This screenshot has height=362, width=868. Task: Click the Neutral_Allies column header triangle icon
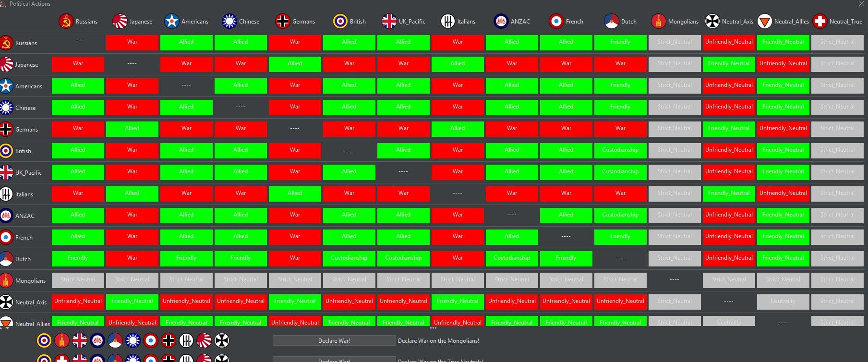tap(765, 21)
